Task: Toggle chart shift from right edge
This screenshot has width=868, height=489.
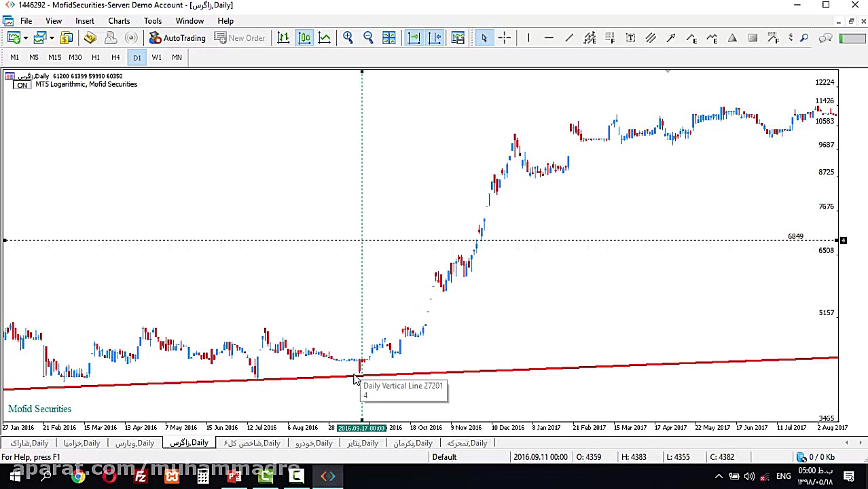Action: (435, 38)
